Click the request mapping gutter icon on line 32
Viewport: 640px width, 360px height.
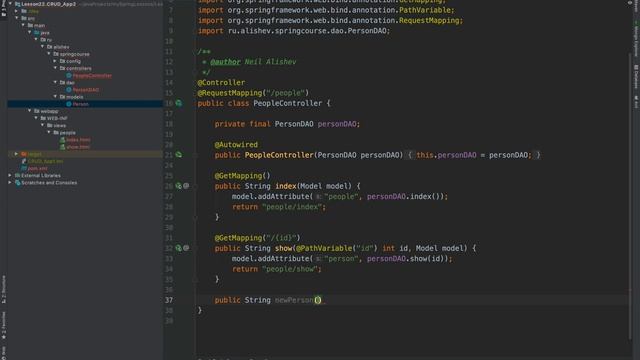click(x=186, y=248)
